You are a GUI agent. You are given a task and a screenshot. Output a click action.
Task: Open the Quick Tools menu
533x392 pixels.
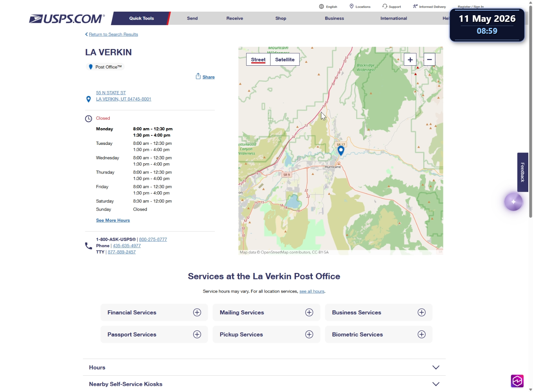click(142, 19)
